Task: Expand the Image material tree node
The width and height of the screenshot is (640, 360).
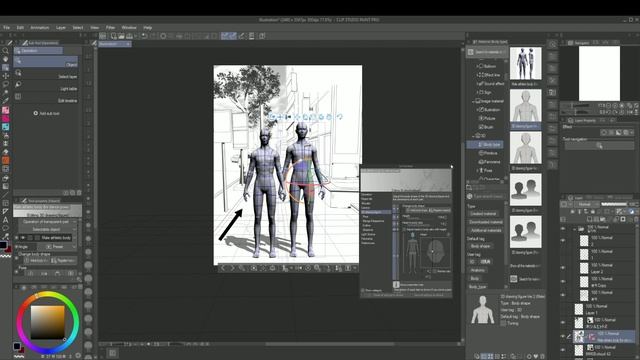Action: pyautogui.click(x=473, y=101)
